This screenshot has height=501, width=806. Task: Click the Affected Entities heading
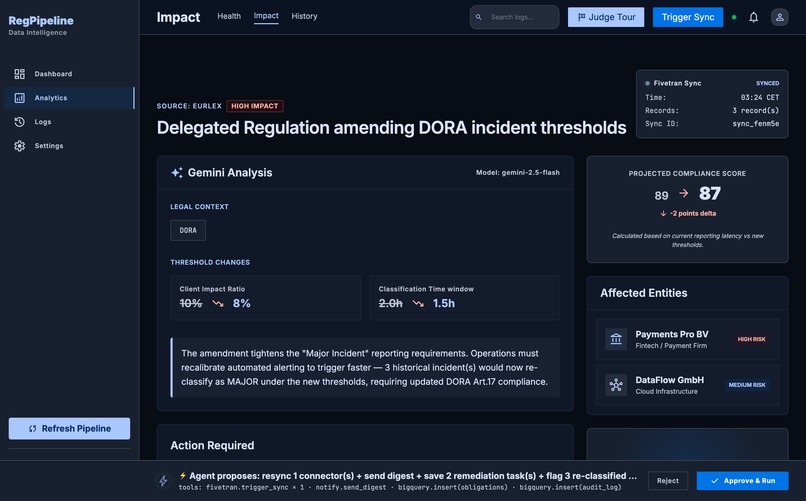click(x=644, y=293)
